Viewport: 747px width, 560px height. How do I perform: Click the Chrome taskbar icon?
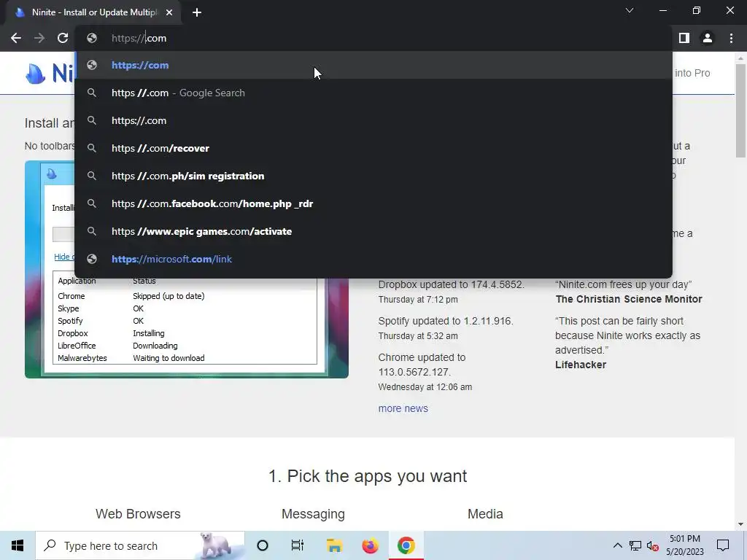tap(406, 545)
